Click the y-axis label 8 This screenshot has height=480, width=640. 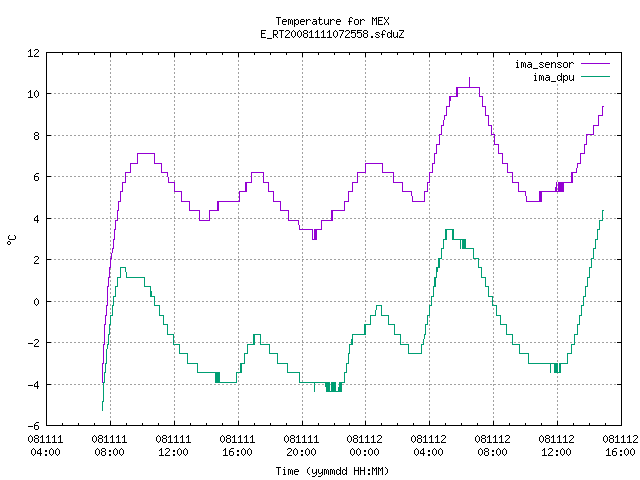coord(36,136)
